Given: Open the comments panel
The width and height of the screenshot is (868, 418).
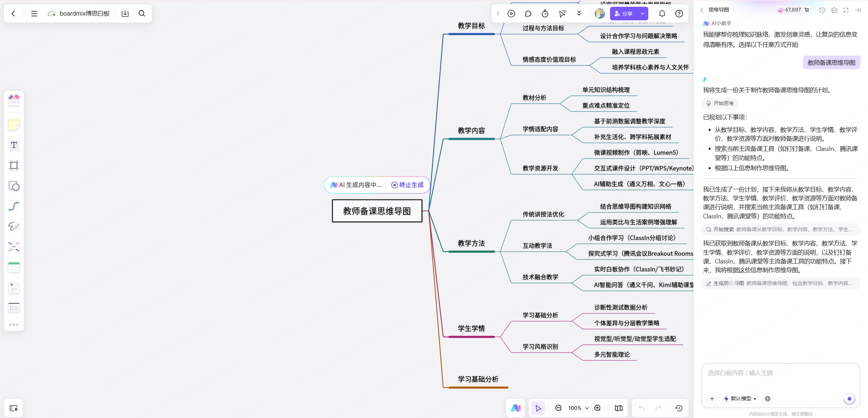Looking at the screenshot, I should pos(528,14).
